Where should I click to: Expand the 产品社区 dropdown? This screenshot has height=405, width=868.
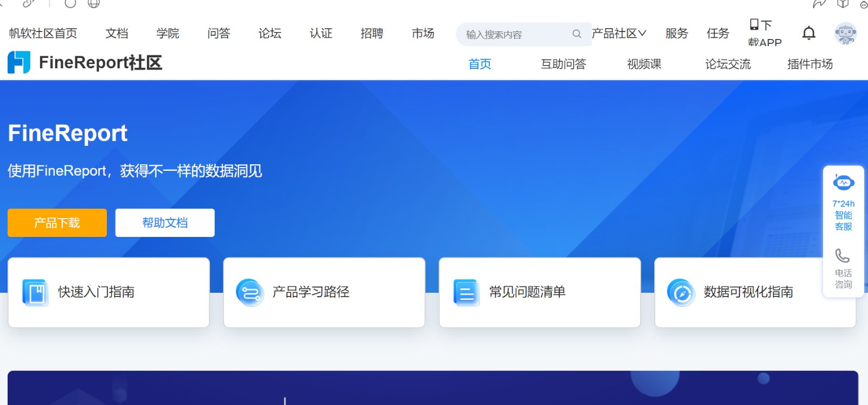coord(619,34)
